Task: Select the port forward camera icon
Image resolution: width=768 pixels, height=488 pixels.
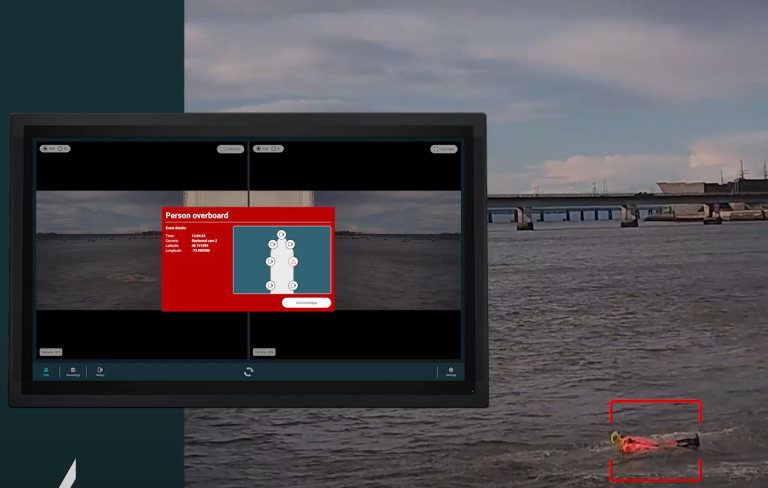Action: point(272,244)
